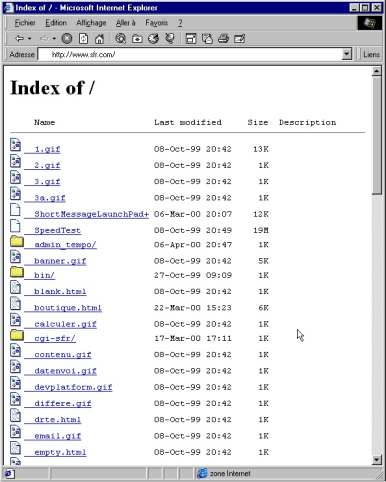386x482 pixels.
Task: Open the calculer.gif link
Action: [x=65, y=324]
